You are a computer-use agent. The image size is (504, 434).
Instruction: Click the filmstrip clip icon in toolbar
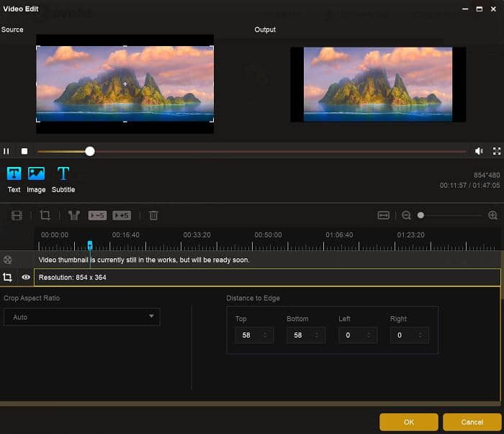[x=17, y=215]
